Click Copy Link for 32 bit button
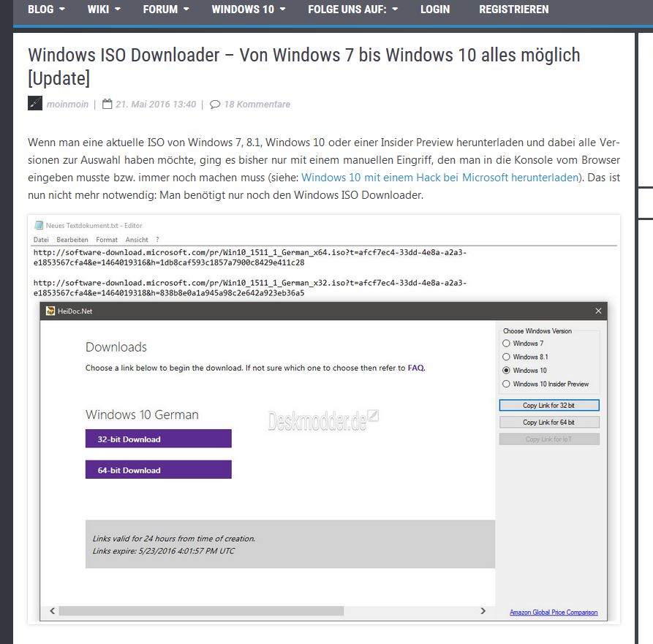The height and width of the screenshot is (644, 653). click(x=549, y=405)
